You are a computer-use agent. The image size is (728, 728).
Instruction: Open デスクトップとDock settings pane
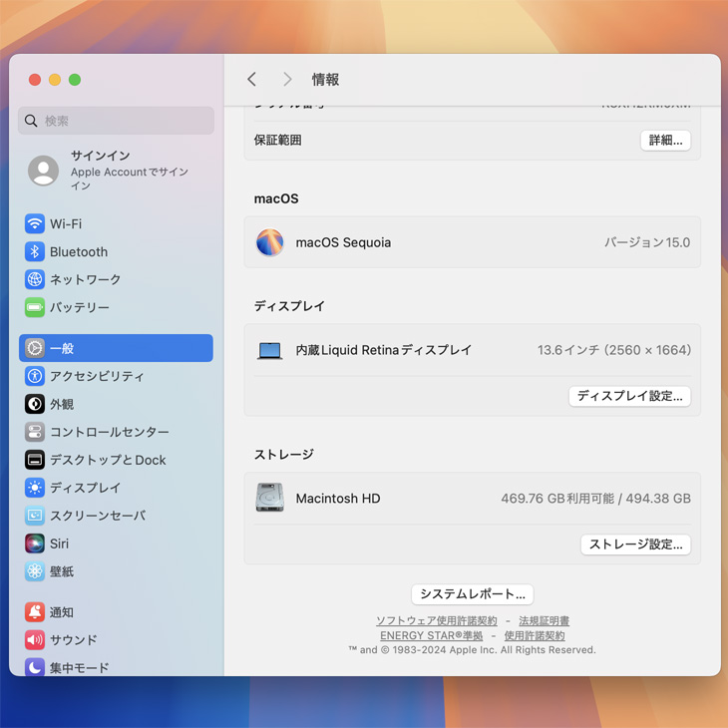[108, 460]
